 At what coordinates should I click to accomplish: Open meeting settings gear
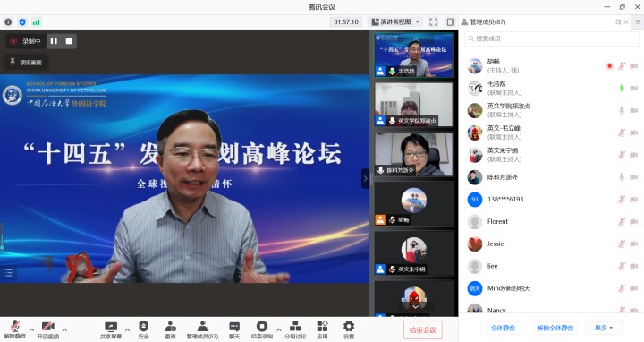pos(348,329)
